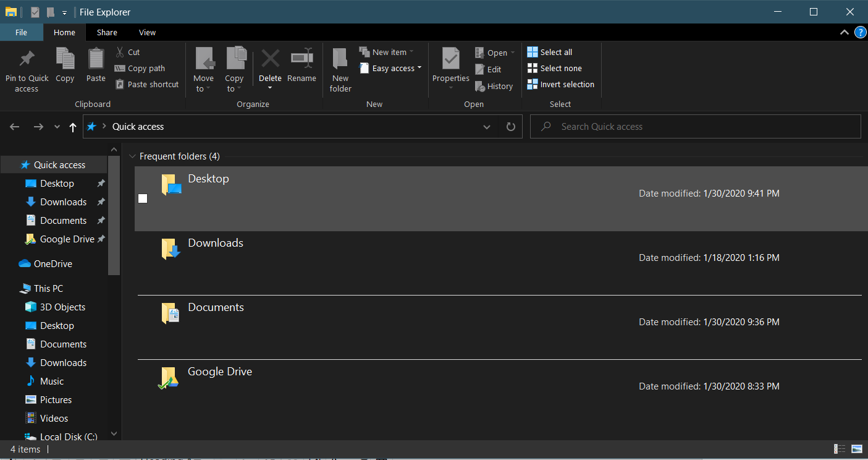Open the Open command dropdown arrow

click(513, 53)
